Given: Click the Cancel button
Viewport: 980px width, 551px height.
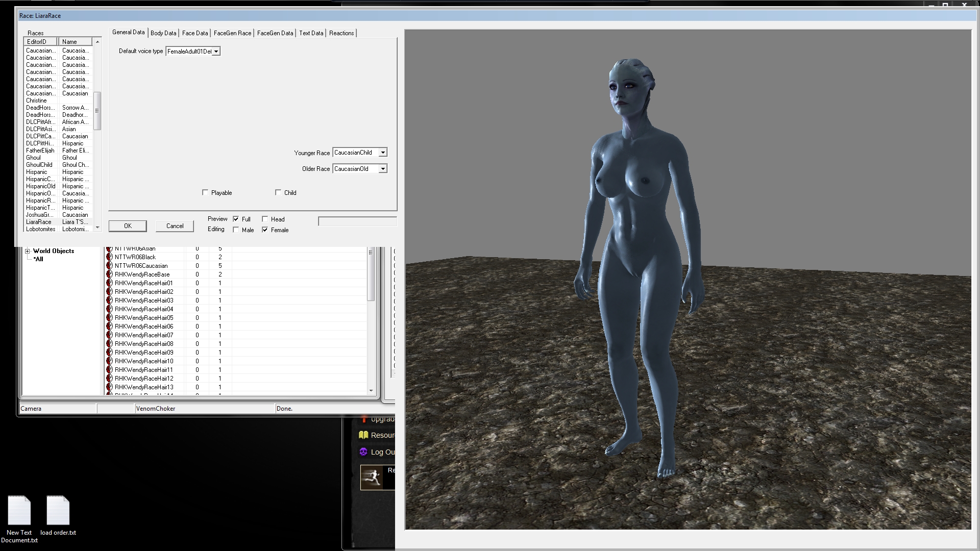Looking at the screenshot, I should pos(175,226).
